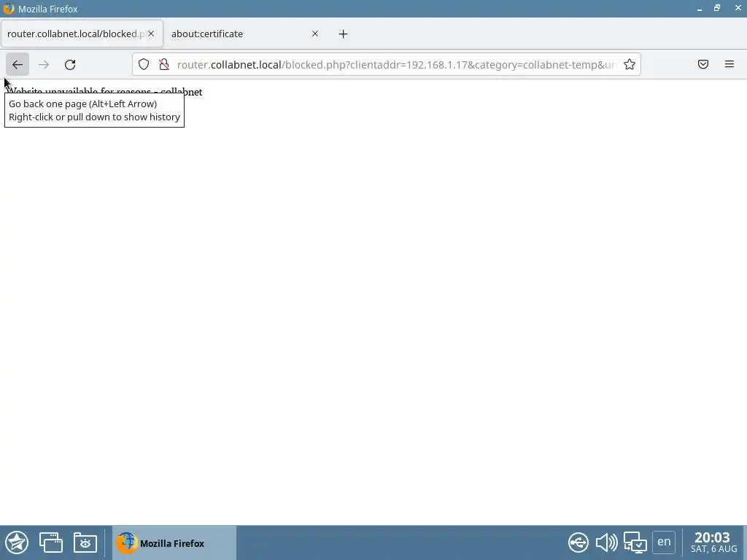
Task: Open the application launcher star menu
Action: tap(17, 542)
